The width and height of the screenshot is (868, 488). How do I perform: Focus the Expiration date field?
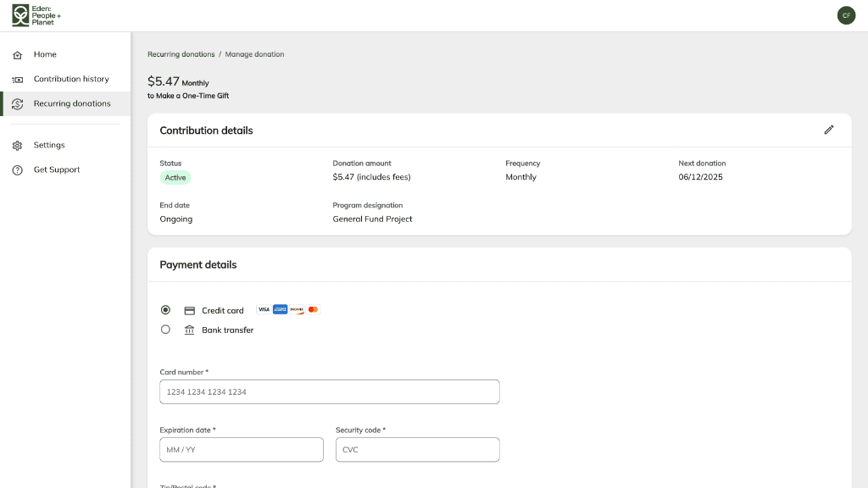pos(241,450)
